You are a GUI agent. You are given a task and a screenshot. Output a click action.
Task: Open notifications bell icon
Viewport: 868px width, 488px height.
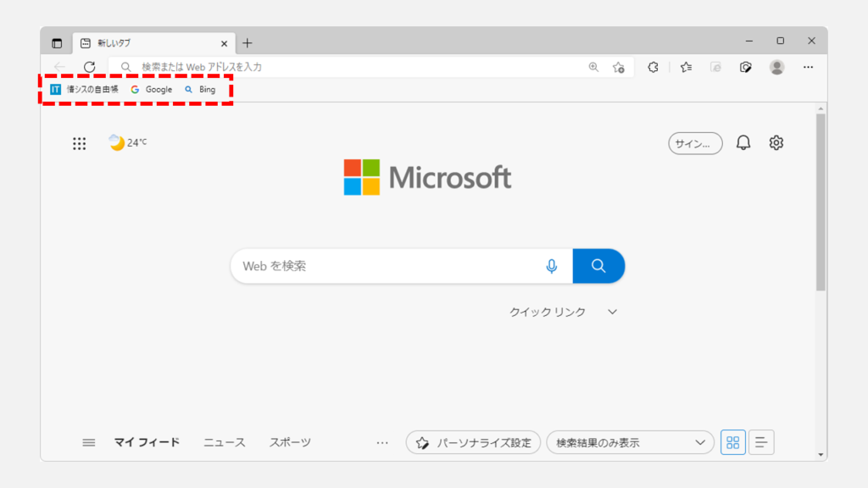(x=743, y=142)
